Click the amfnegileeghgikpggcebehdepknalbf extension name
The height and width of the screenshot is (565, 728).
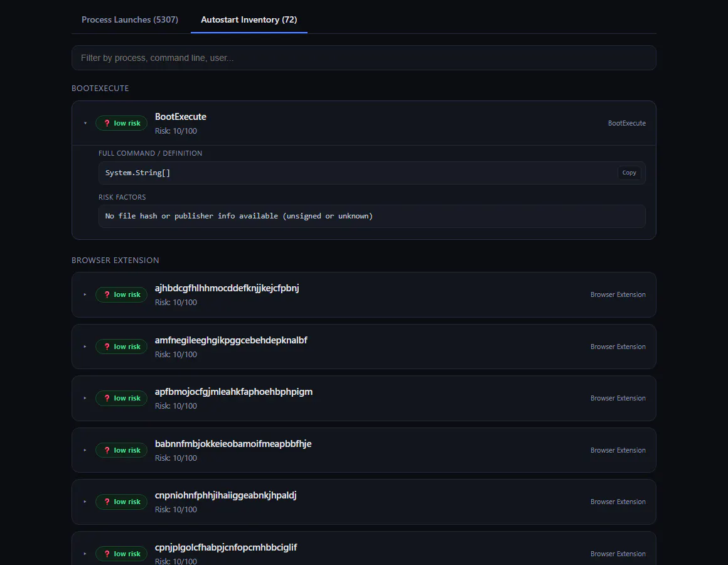point(231,340)
